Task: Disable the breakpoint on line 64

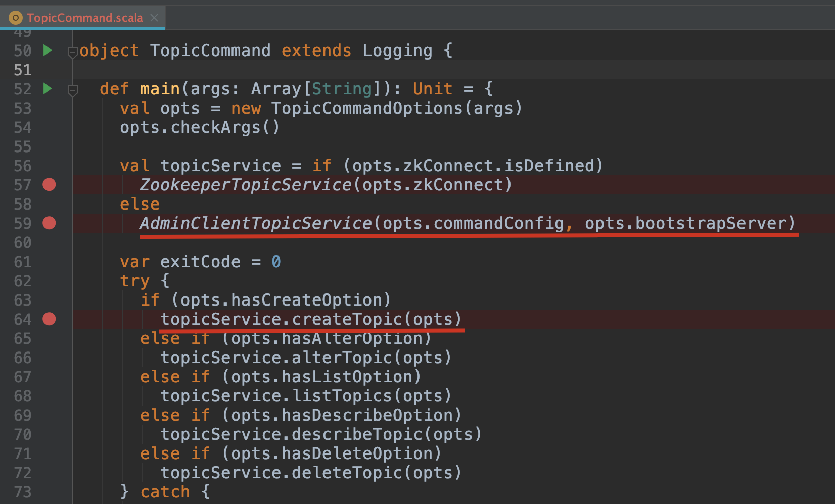Action: [x=49, y=319]
